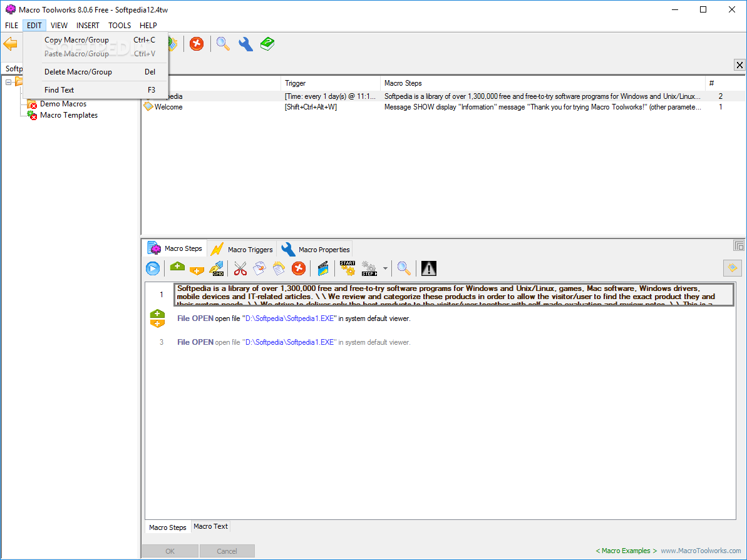747x560 pixels.
Task: Click the panel layout icon at top right of steps pane
Action: [x=738, y=246]
